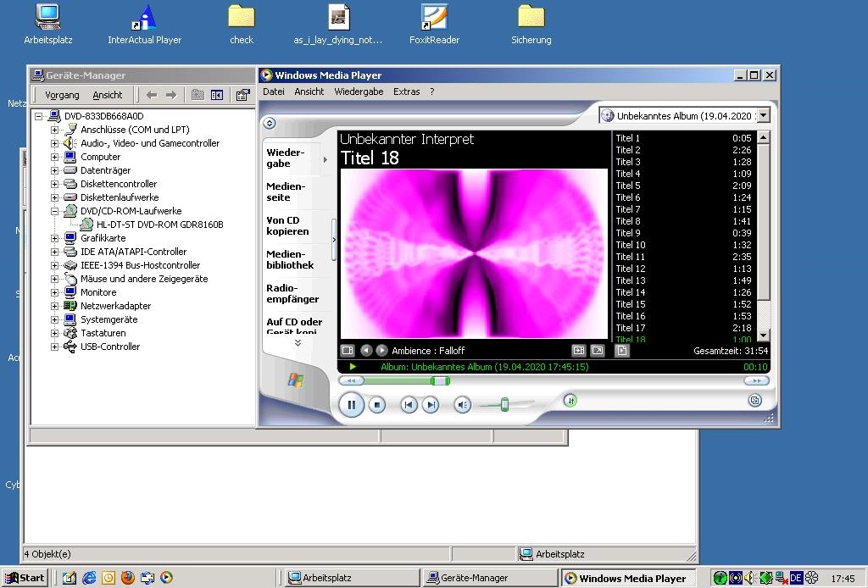Click the rewind button on seek bar

(x=352, y=380)
